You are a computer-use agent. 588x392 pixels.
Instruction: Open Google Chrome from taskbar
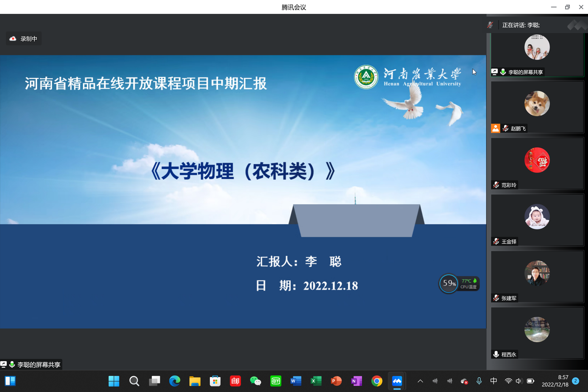click(377, 381)
